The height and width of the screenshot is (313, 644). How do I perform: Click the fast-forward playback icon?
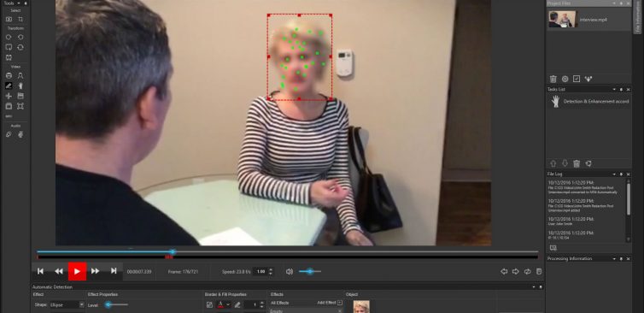tap(96, 271)
